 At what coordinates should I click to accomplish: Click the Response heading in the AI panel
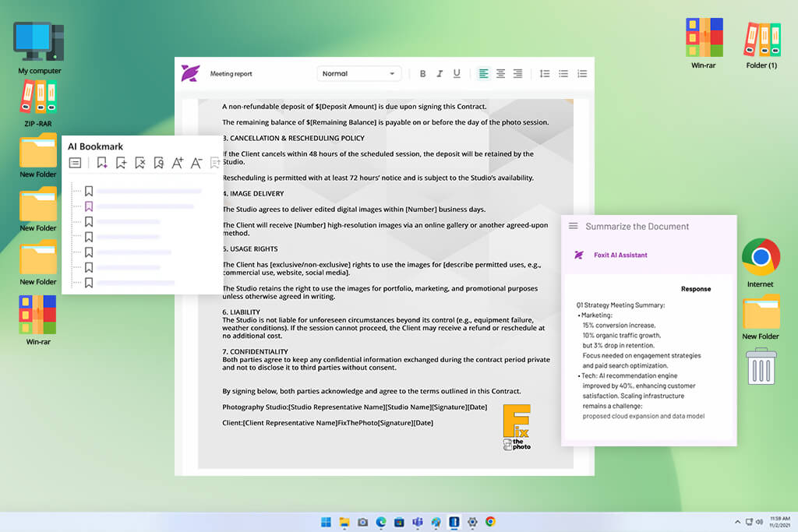point(696,289)
